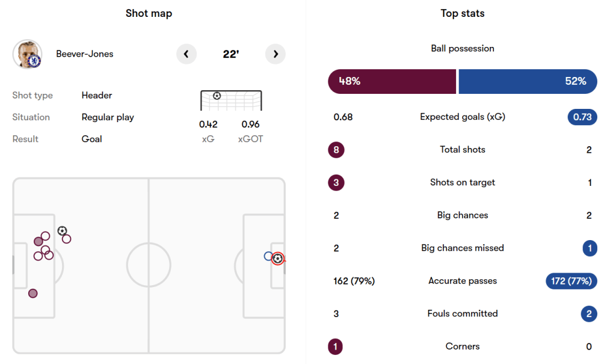Click the Beever-Jones player name

pyautogui.click(x=85, y=54)
